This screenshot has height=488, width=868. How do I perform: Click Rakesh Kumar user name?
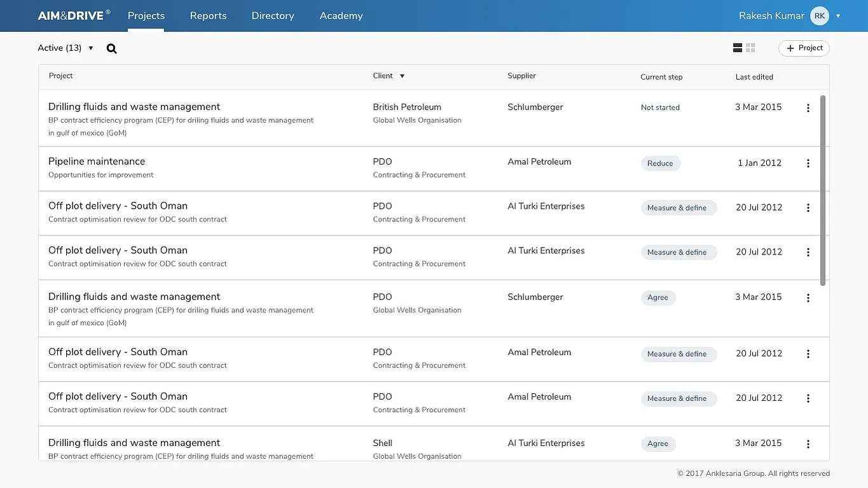point(771,16)
